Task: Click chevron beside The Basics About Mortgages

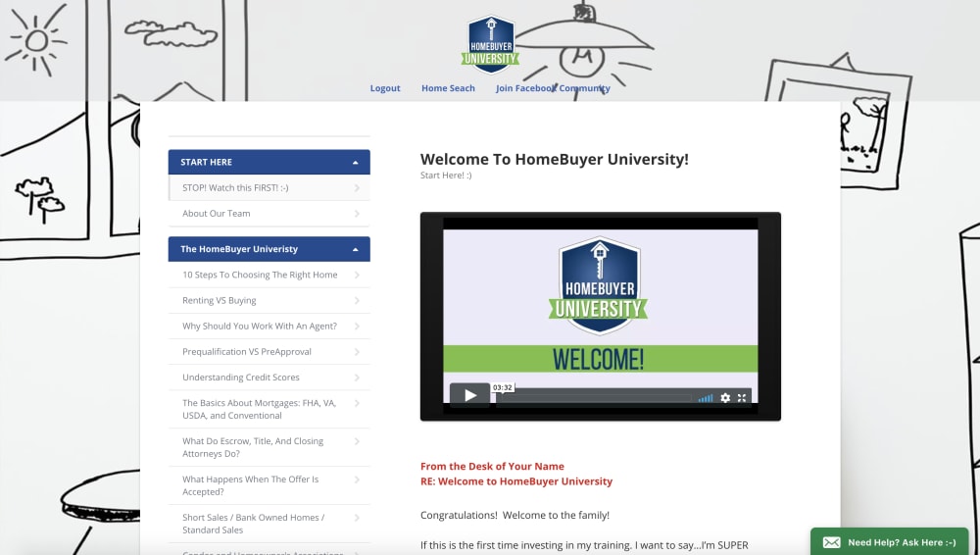Action: click(357, 404)
